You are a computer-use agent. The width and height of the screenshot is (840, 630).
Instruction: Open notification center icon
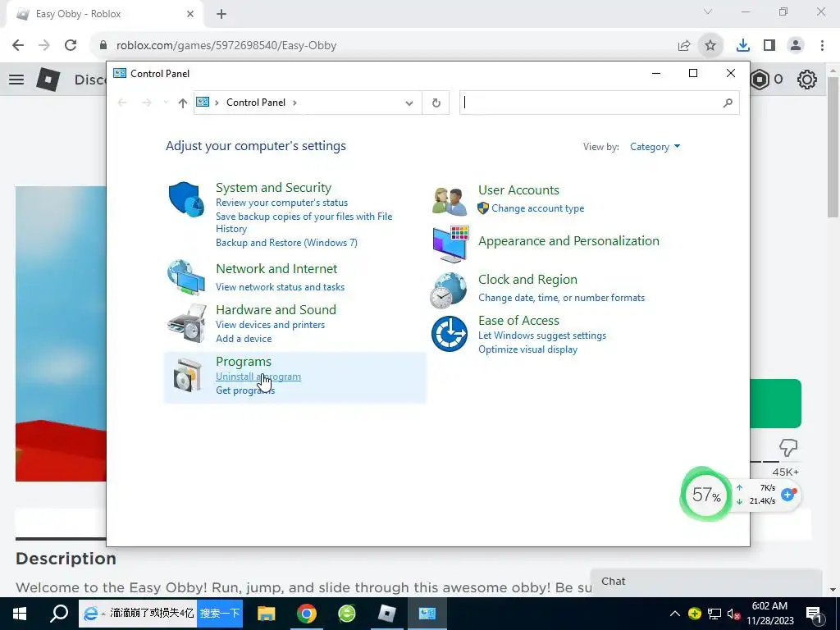click(x=815, y=614)
